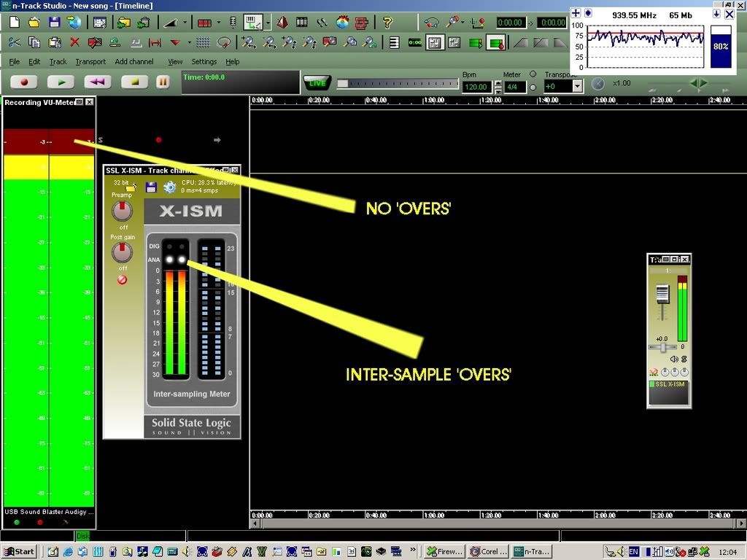The width and height of the screenshot is (747, 560).
Task: Show help with the yellow question mark icon
Action: tap(387, 23)
